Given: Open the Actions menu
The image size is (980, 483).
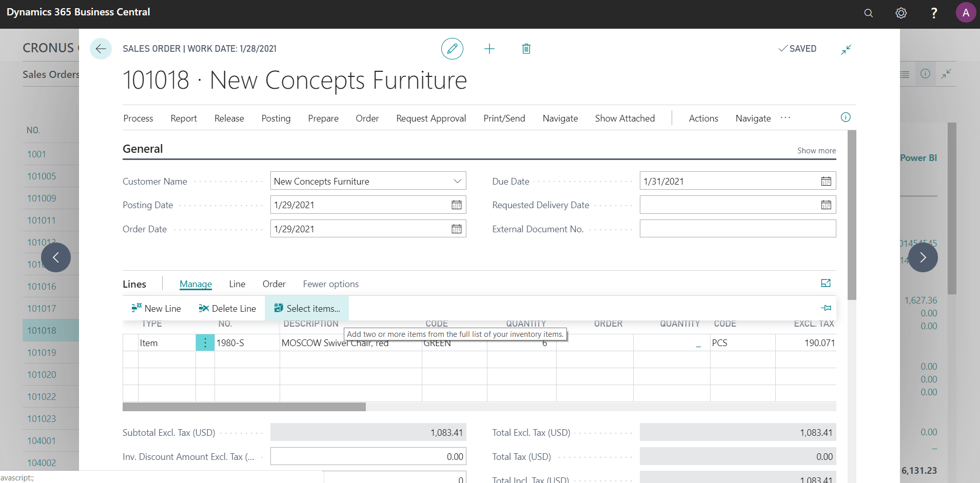Looking at the screenshot, I should click(x=703, y=118).
